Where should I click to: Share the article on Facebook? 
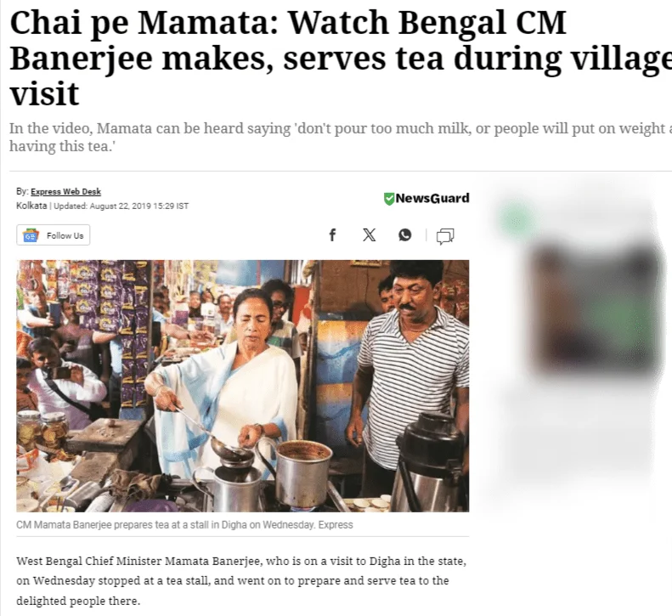332,235
